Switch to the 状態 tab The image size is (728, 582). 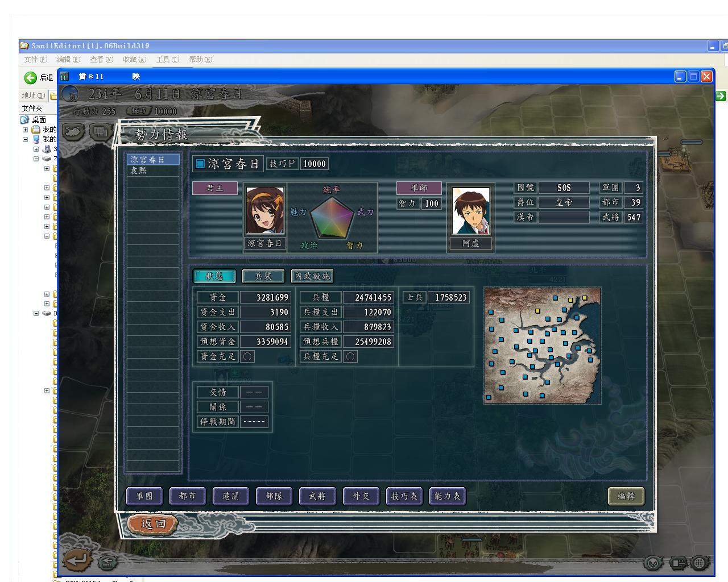point(214,276)
